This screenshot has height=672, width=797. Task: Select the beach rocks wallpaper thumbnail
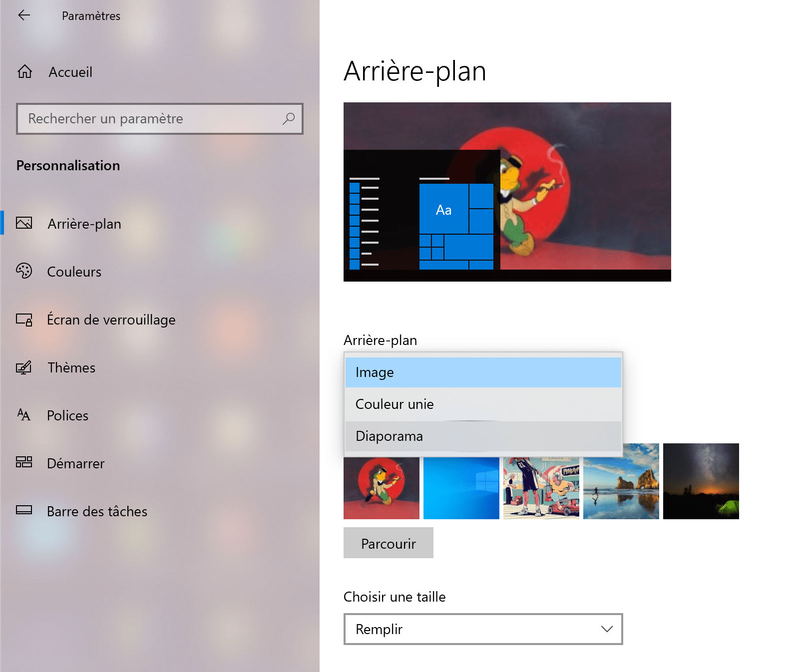click(x=621, y=481)
